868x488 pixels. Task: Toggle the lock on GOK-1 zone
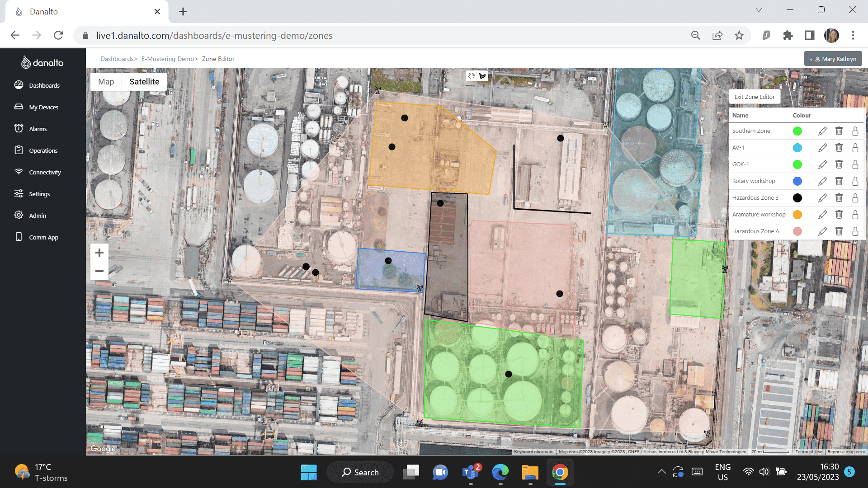point(855,164)
